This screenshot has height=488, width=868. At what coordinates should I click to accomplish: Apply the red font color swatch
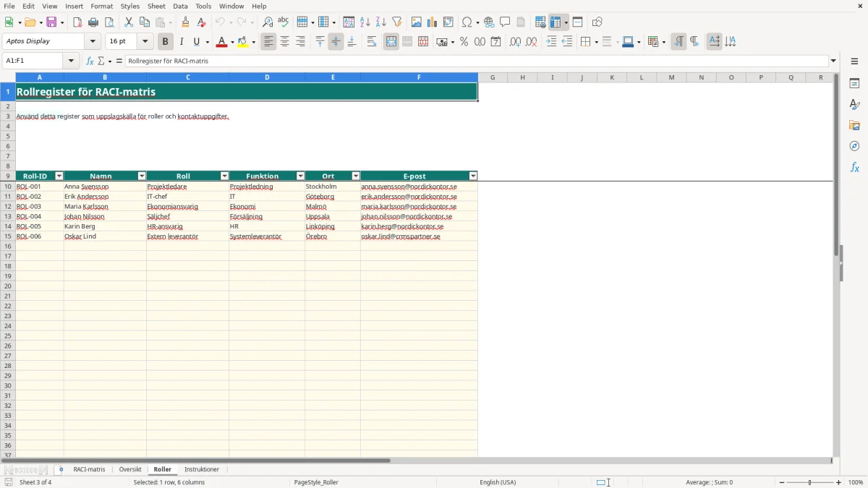221,42
